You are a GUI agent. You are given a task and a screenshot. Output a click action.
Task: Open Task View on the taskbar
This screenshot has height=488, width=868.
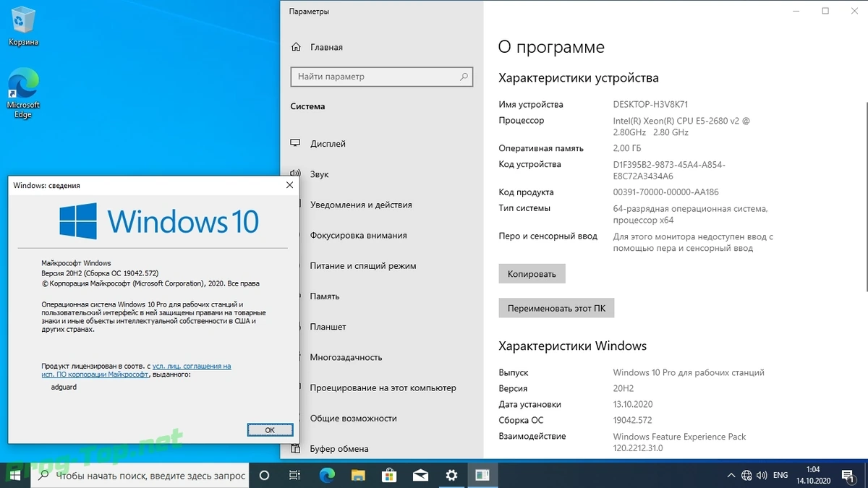(295, 475)
